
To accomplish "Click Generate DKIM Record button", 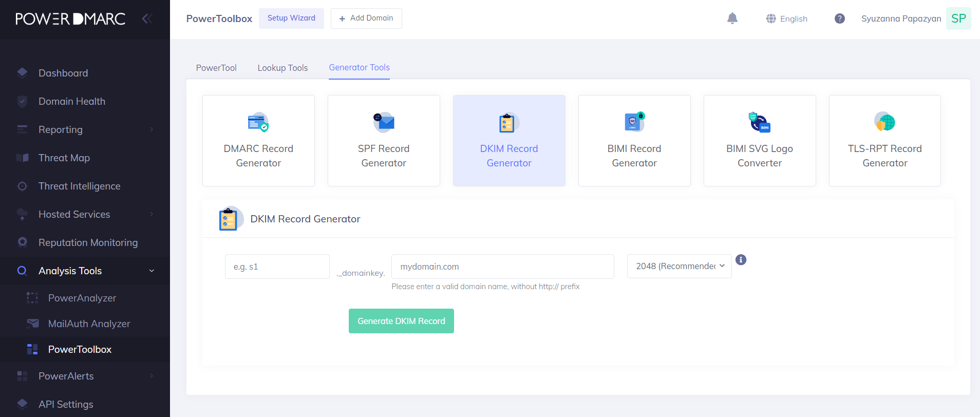I will pos(401,321).
